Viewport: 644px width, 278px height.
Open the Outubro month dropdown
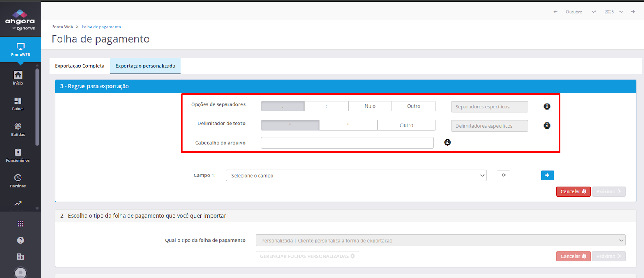pyautogui.click(x=580, y=12)
